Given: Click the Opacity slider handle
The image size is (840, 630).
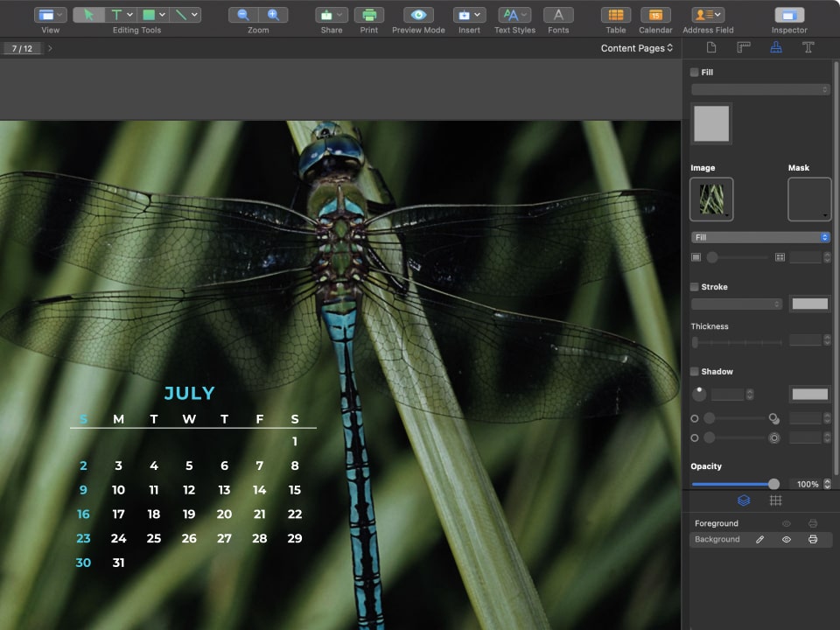Looking at the screenshot, I should coord(773,484).
